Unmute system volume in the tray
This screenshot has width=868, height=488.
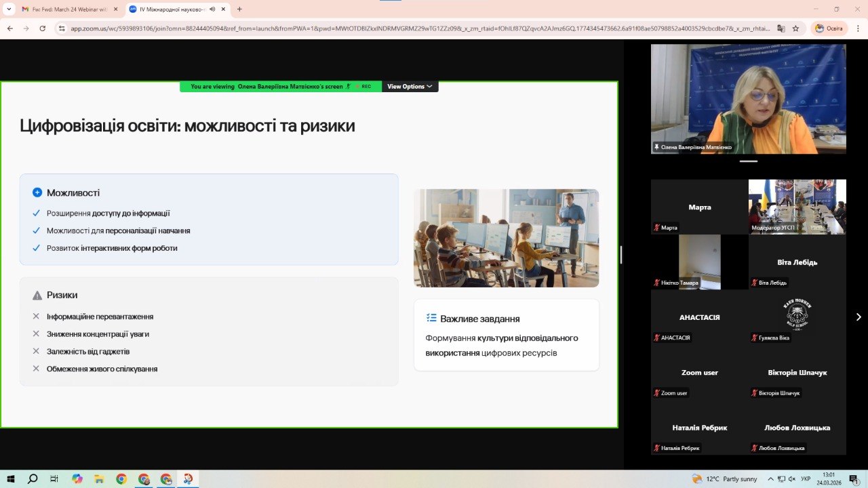792,479
